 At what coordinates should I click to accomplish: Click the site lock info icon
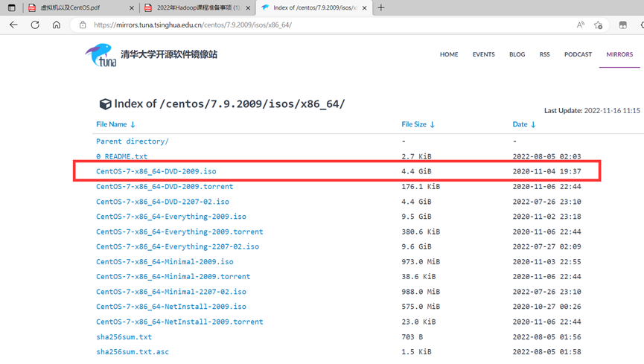(x=83, y=25)
